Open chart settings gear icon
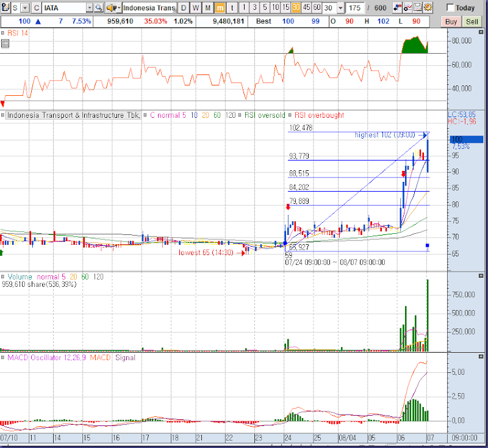This screenshot has width=488, height=448. pyautogui.click(x=428, y=7)
